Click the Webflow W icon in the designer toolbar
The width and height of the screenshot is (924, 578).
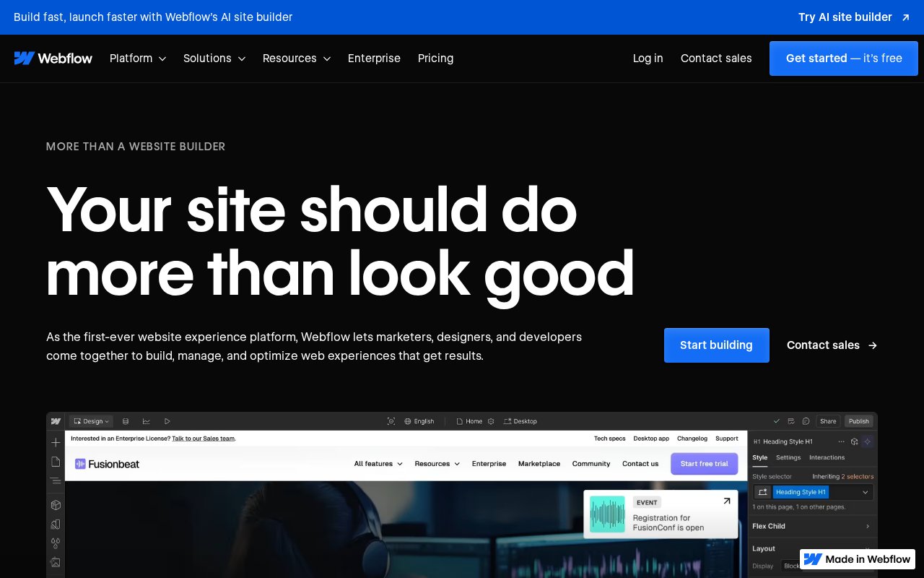56,421
